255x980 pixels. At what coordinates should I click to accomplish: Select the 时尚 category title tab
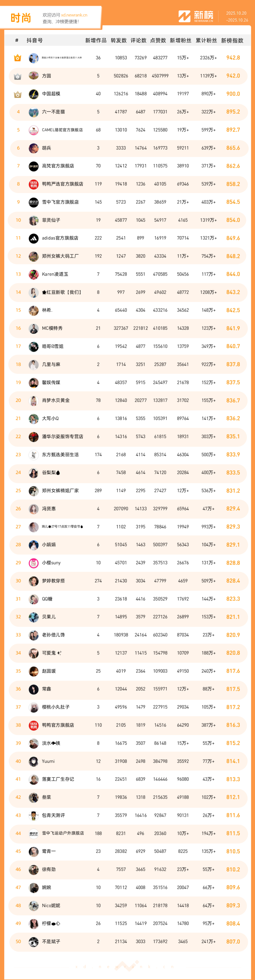(x=21, y=17)
